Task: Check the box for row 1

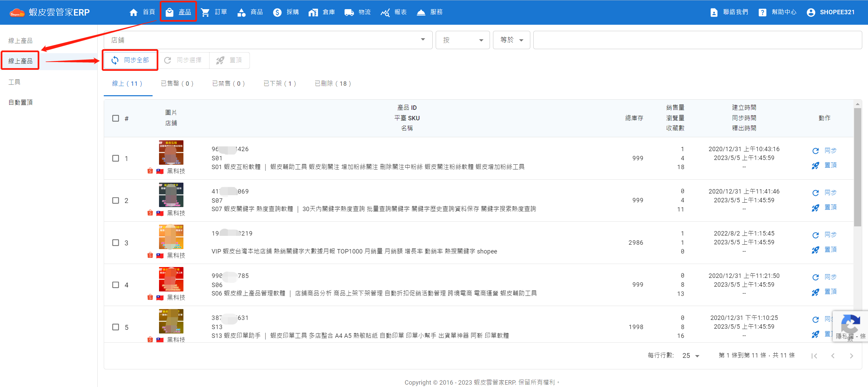Action: point(116,158)
